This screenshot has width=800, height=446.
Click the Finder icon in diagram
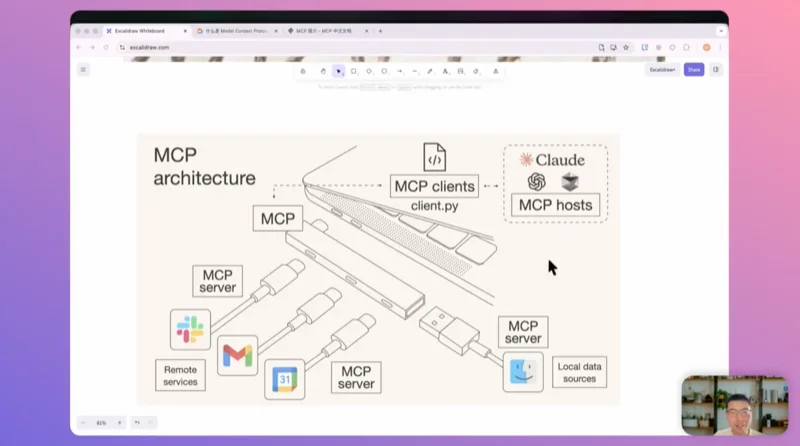523,372
